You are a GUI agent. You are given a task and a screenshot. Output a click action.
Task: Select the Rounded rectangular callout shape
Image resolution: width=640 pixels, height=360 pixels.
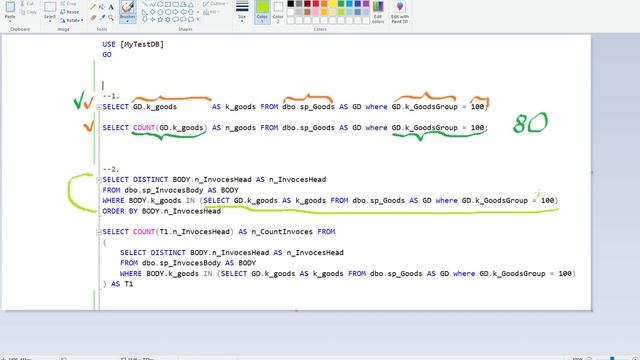click(x=176, y=19)
